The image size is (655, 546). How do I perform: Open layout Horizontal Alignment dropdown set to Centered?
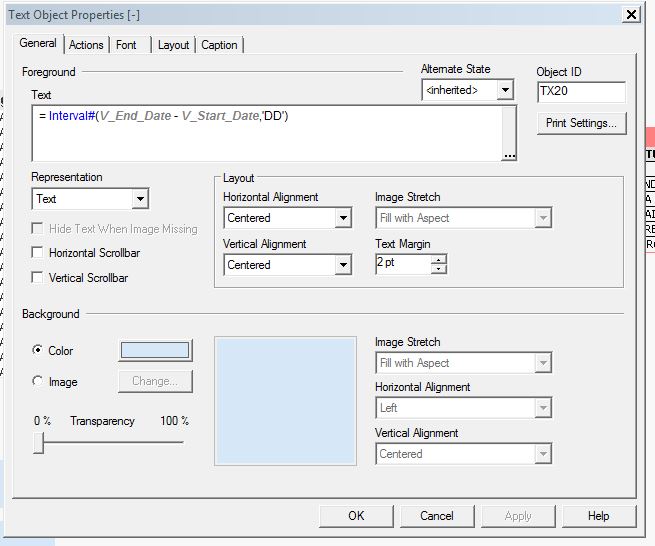pyautogui.click(x=343, y=218)
